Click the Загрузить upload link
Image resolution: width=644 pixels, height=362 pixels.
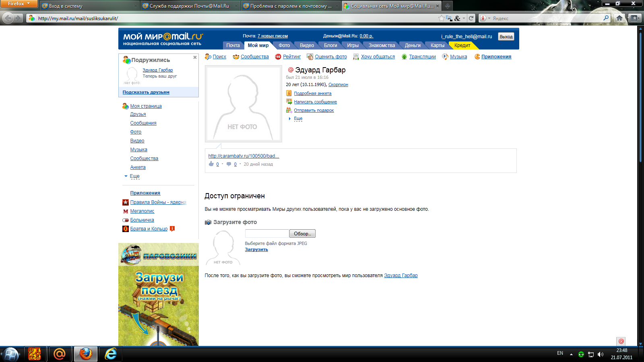(256, 250)
